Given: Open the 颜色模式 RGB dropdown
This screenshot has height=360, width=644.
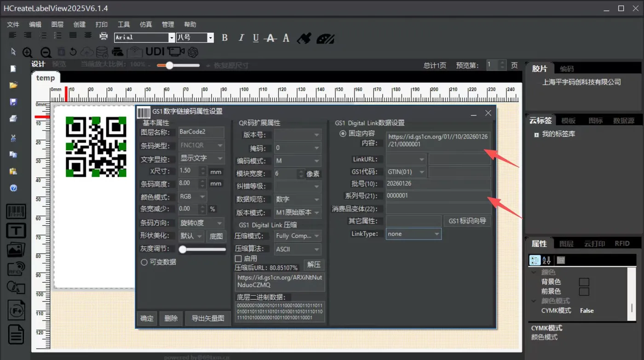Looking at the screenshot, I should (x=192, y=196).
